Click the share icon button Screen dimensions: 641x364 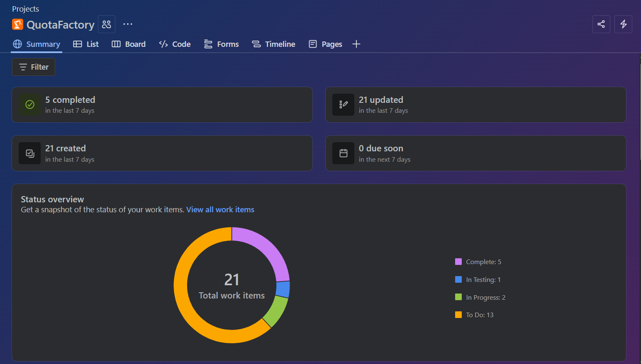[x=601, y=24]
